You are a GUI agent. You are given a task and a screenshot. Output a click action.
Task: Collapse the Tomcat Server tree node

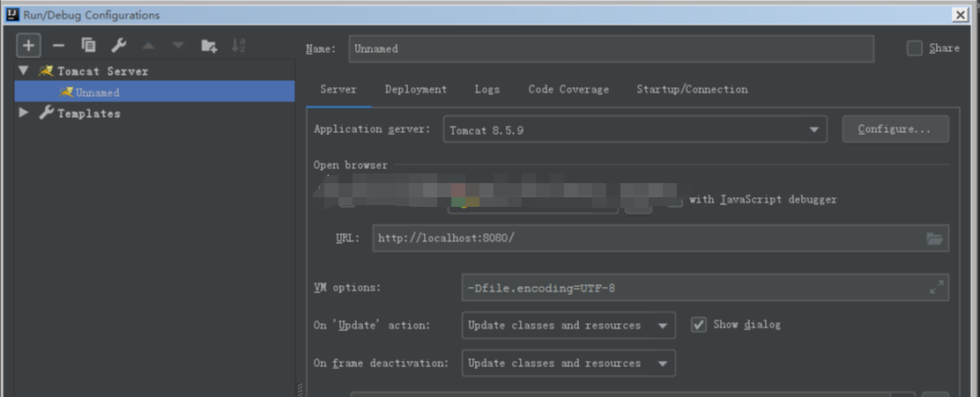24,71
